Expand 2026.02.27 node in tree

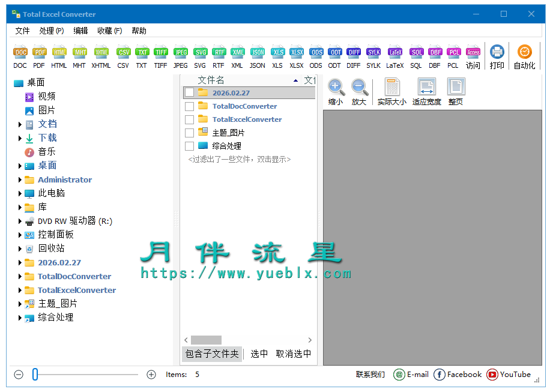tap(20, 262)
